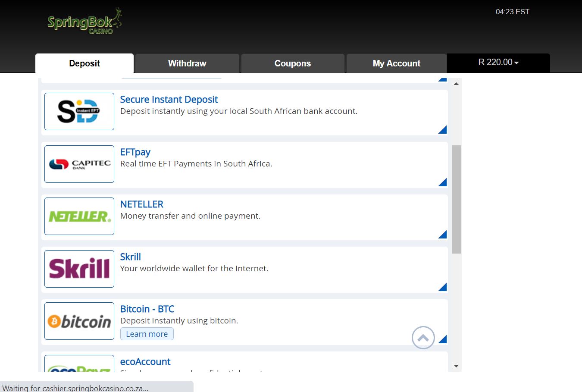Click the scrollbar up arrow

coord(456,84)
